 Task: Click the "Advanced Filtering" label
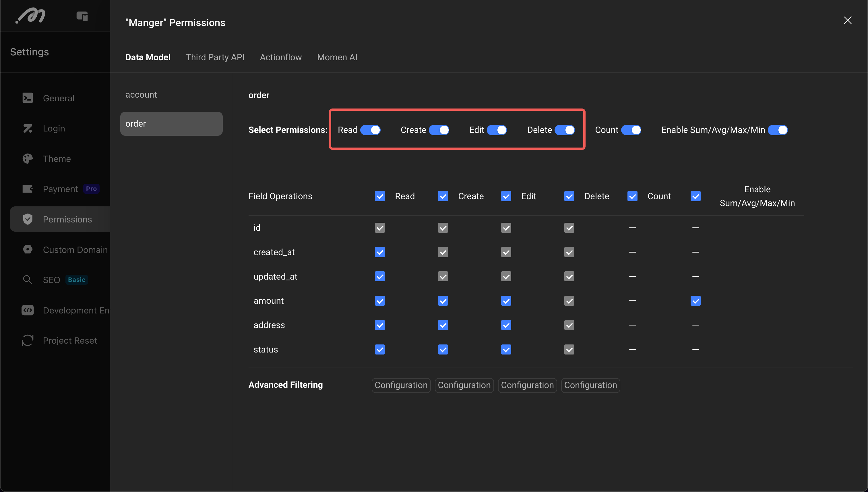[x=286, y=385]
